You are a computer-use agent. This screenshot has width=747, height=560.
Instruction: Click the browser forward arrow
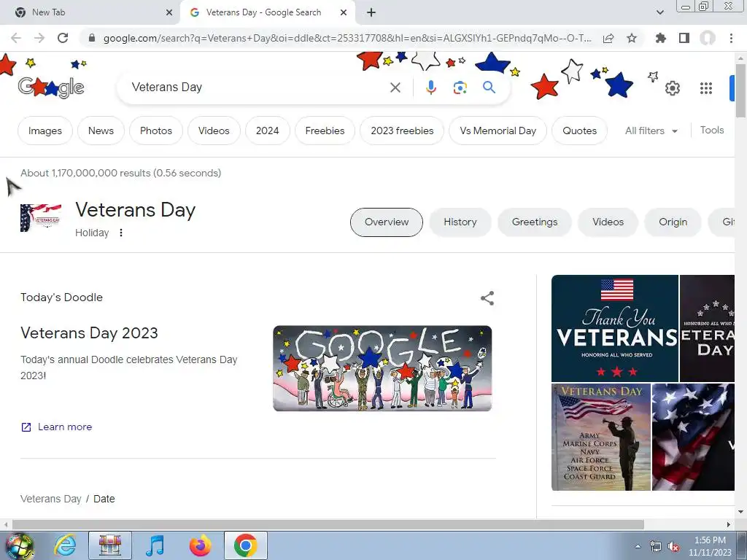click(x=39, y=38)
